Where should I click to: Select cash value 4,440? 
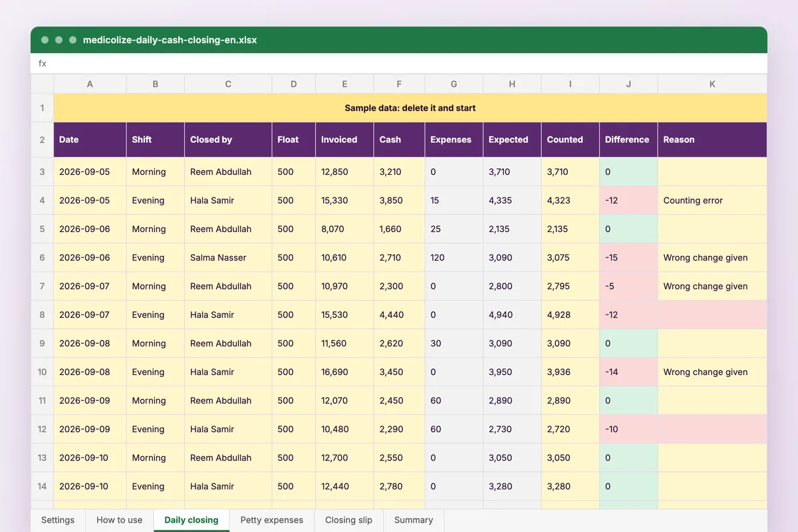pyautogui.click(x=399, y=315)
